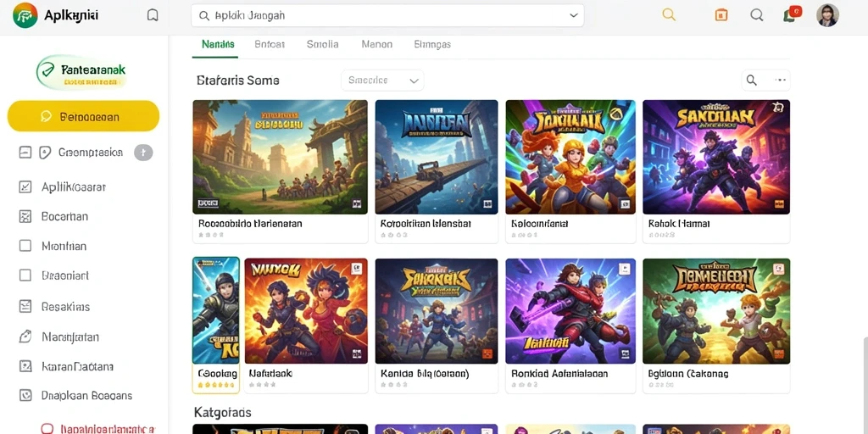Click the Manjrjaran sidebar label
The width and height of the screenshot is (868, 434).
click(70, 337)
